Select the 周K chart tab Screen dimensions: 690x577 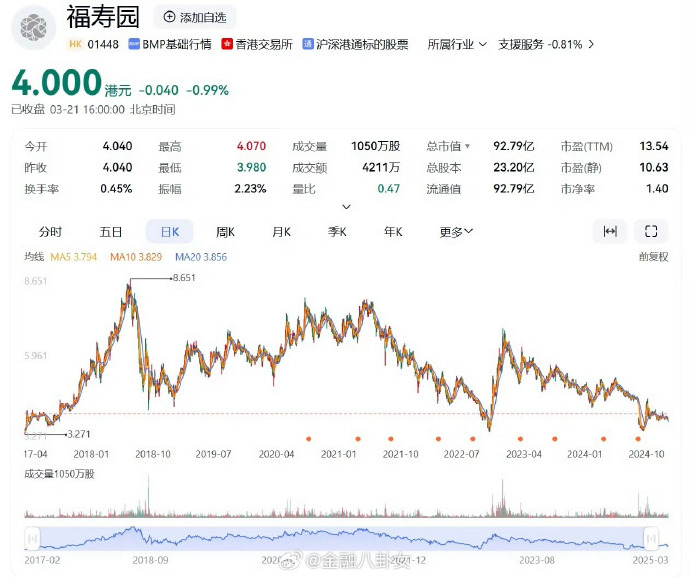coord(225,232)
